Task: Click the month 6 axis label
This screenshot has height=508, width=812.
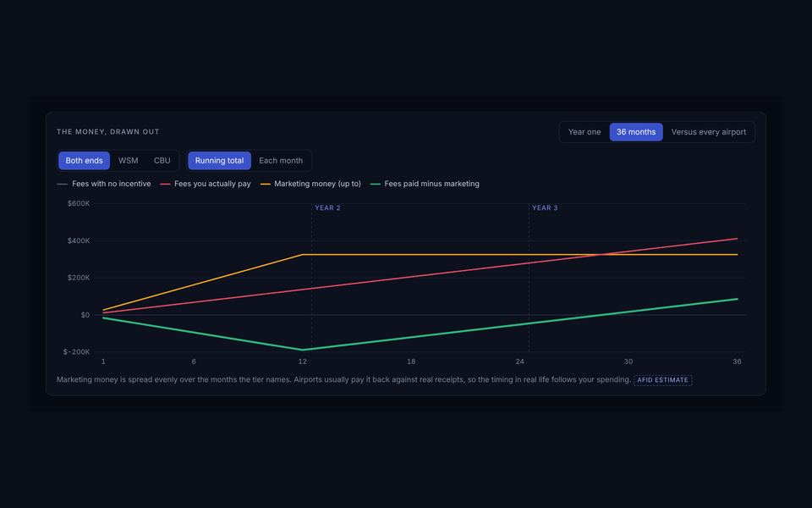Action: click(194, 362)
